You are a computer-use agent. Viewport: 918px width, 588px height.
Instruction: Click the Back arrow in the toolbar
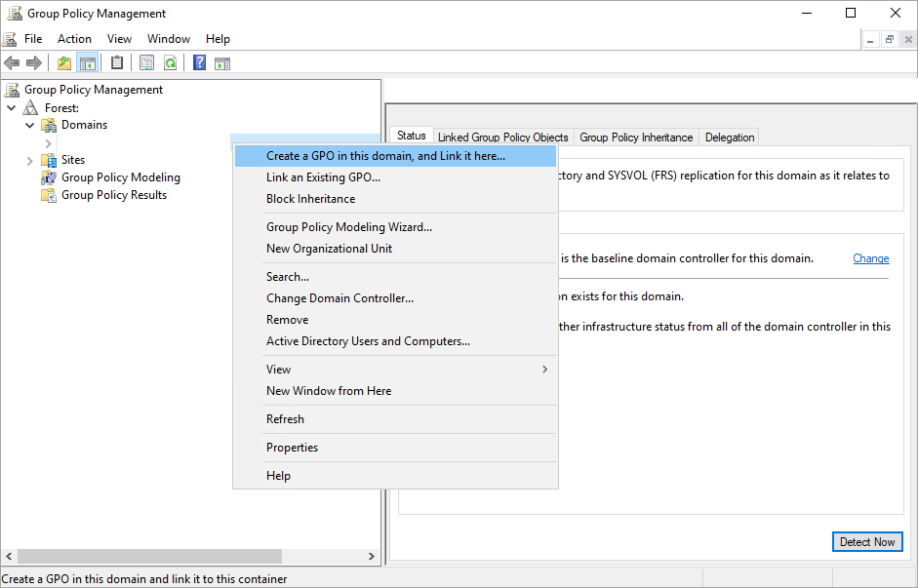tap(12, 62)
